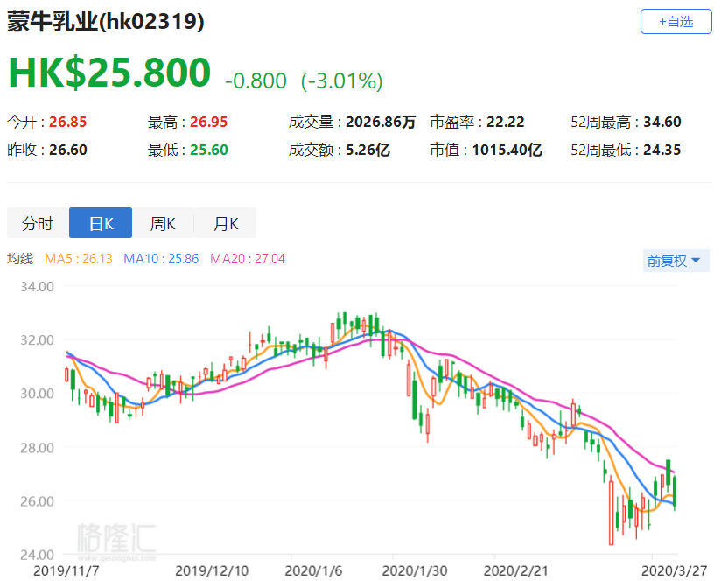Click previous close value 26.60
728x581 pixels.
[x=67, y=150]
